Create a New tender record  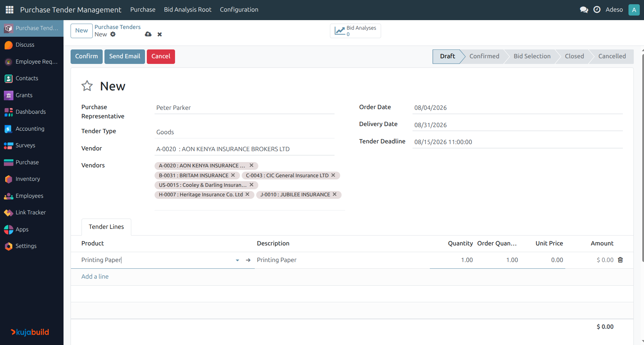[x=82, y=31]
